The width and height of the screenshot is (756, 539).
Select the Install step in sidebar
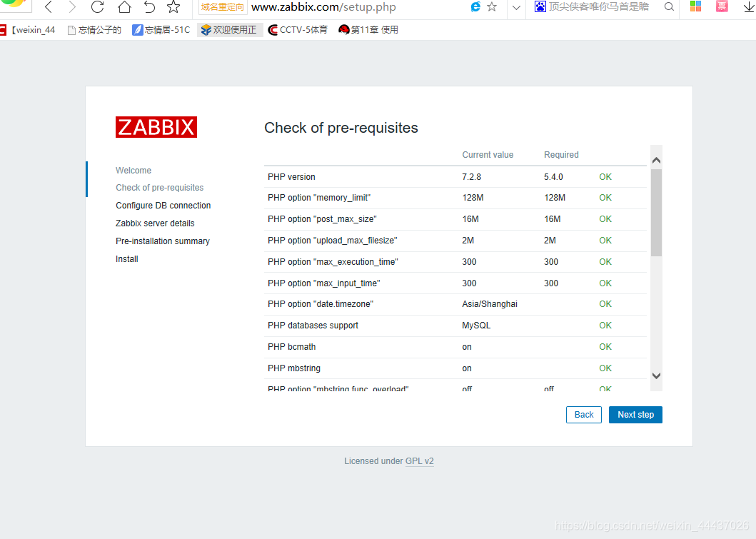pos(127,259)
